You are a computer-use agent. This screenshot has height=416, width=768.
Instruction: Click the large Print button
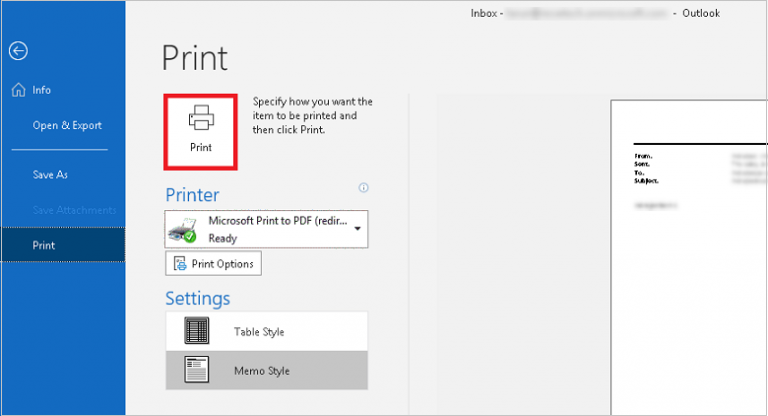tap(201, 132)
